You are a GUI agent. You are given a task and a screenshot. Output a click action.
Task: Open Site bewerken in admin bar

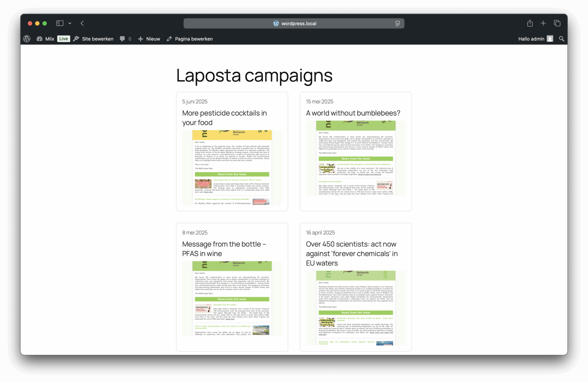click(93, 39)
